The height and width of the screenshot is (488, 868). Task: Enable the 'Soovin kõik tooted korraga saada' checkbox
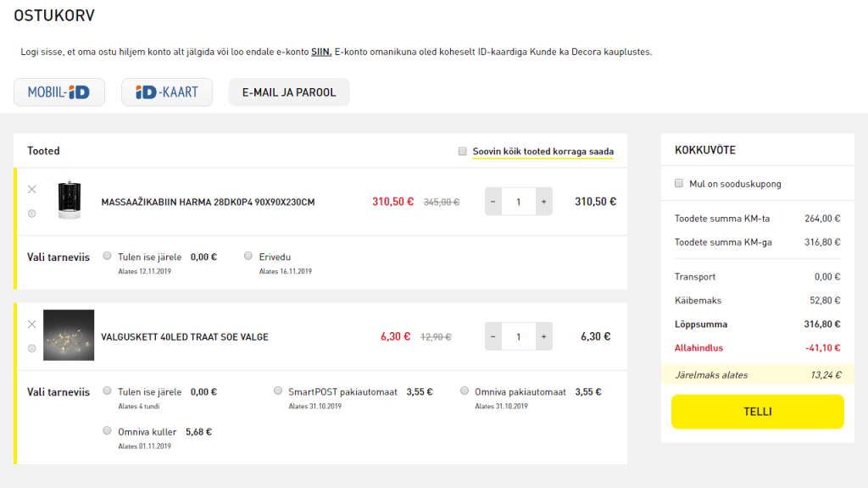(x=462, y=150)
